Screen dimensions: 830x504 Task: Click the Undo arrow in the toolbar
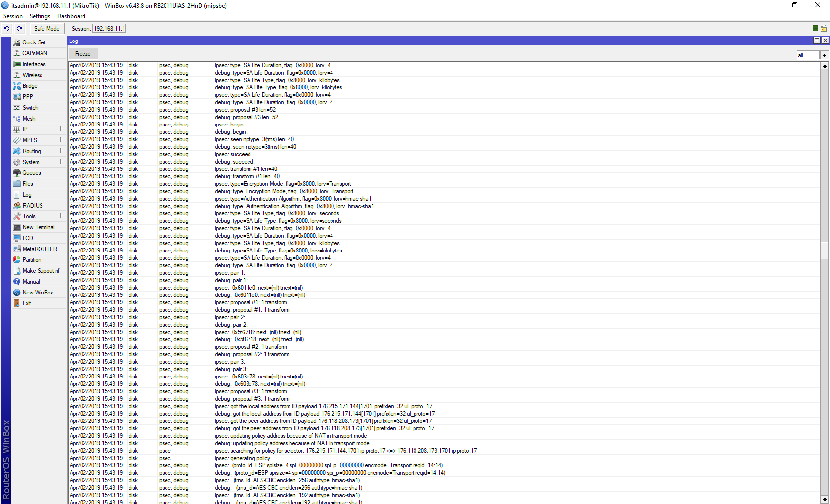(7, 29)
